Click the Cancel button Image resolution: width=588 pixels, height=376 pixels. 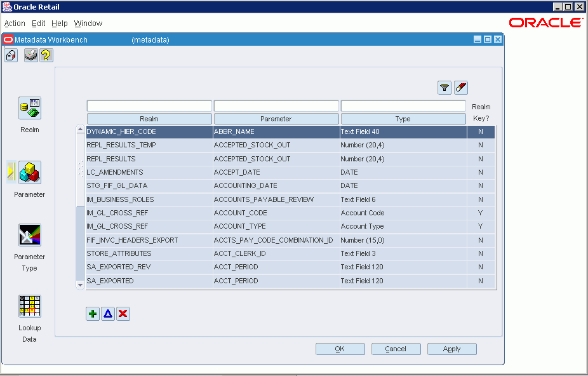[396, 349]
